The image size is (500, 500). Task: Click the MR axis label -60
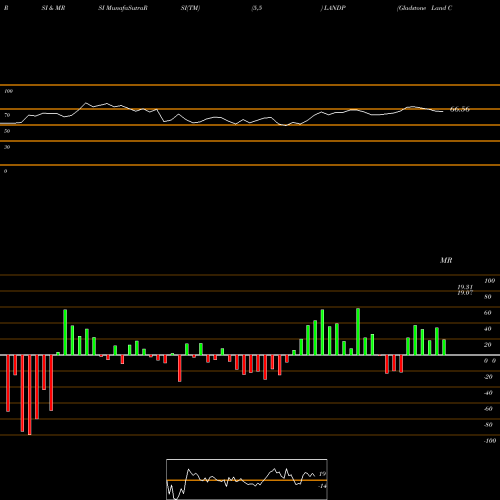pos(488,409)
